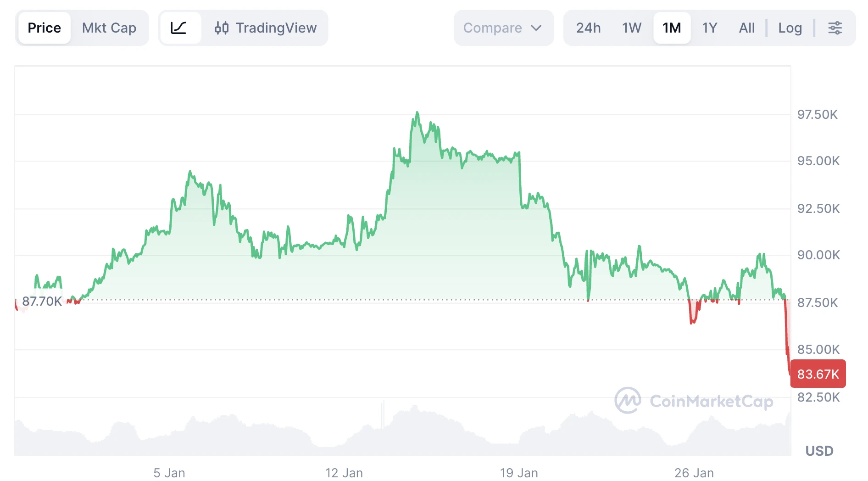868x481 pixels.
Task: Click the candlestick icon beside TradingView label
Action: click(x=222, y=28)
